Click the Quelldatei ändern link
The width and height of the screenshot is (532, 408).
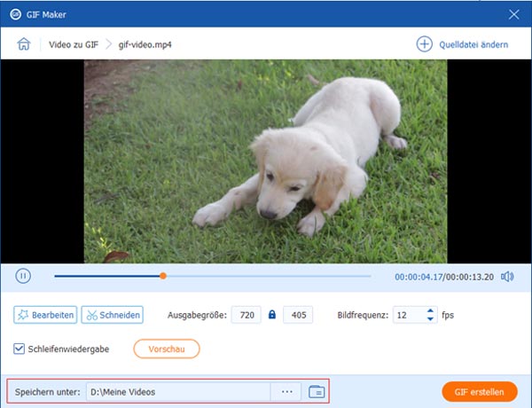[473, 44]
